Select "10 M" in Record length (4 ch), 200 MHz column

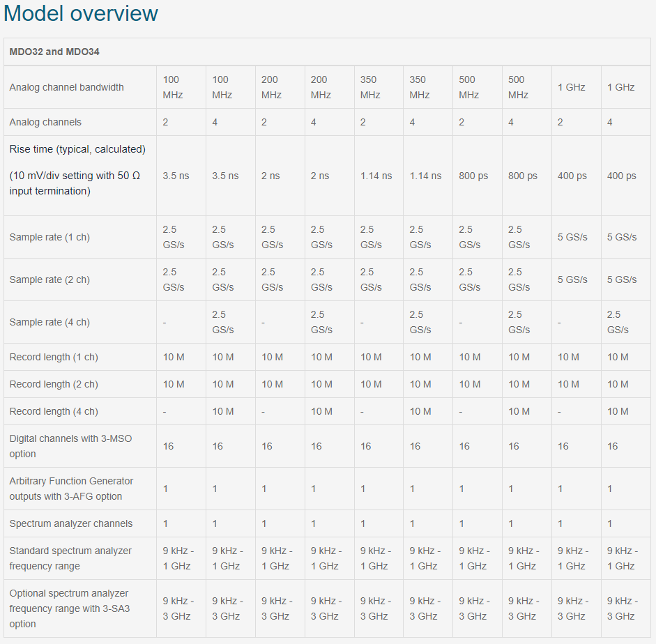click(x=321, y=411)
